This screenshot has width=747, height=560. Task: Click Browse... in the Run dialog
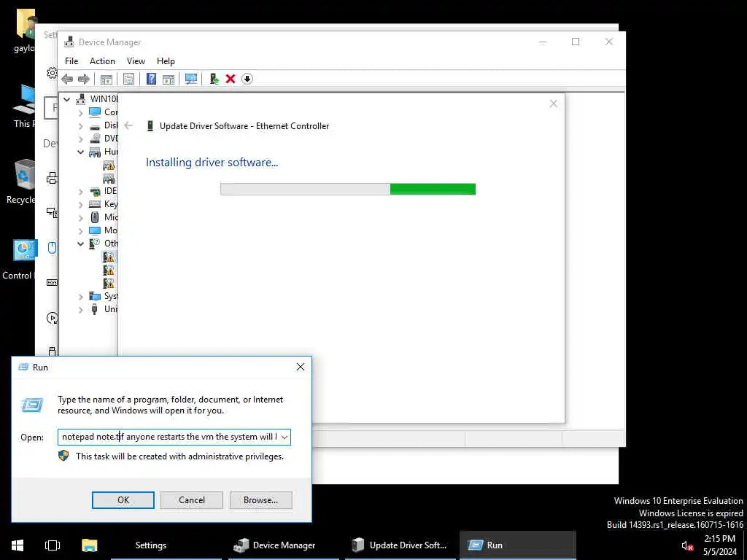click(260, 500)
